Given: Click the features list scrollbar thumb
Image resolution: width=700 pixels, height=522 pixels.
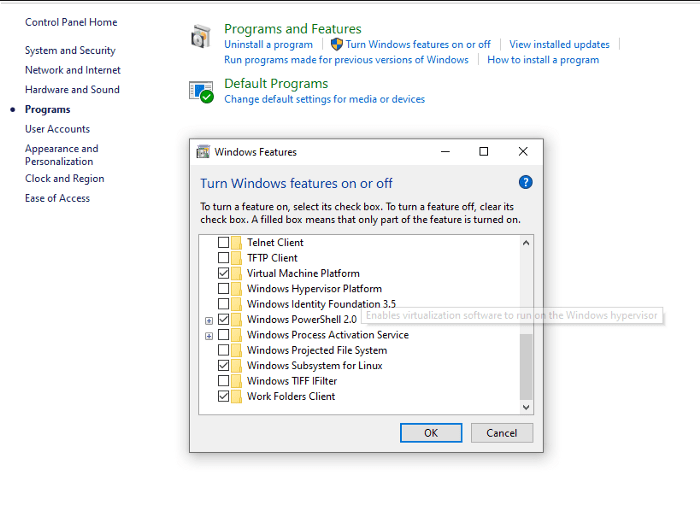Looking at the screenshot, I should tap(526, 366).
